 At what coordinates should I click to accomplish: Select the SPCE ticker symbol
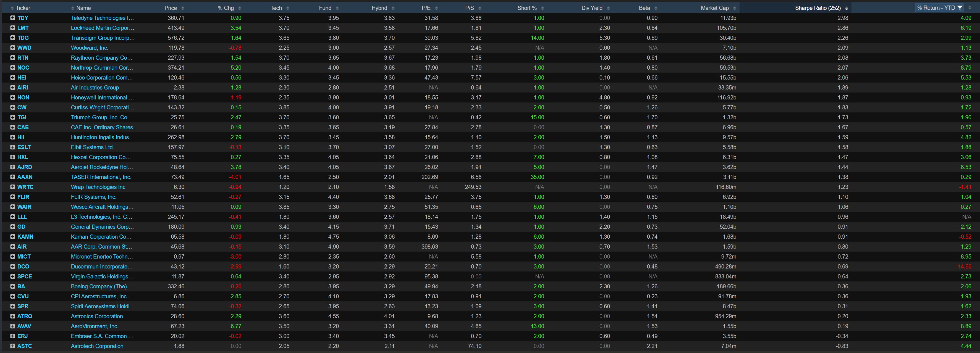pos(25,276)
